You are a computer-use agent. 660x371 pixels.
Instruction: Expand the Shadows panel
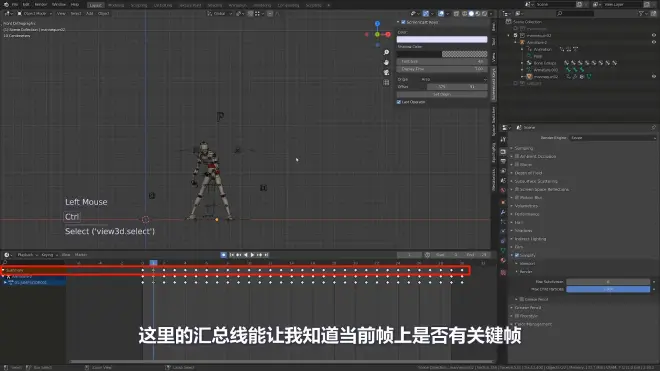pyautogui.click(x=523, y=231)
